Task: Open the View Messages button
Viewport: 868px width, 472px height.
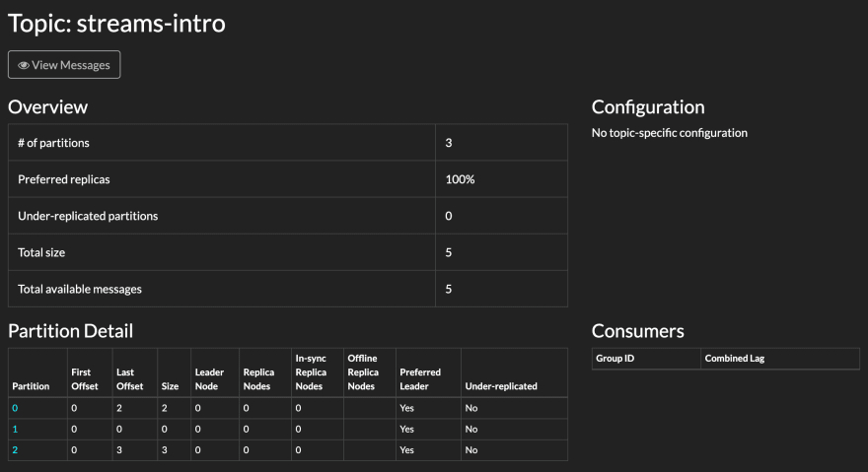Action: point(64,65)
